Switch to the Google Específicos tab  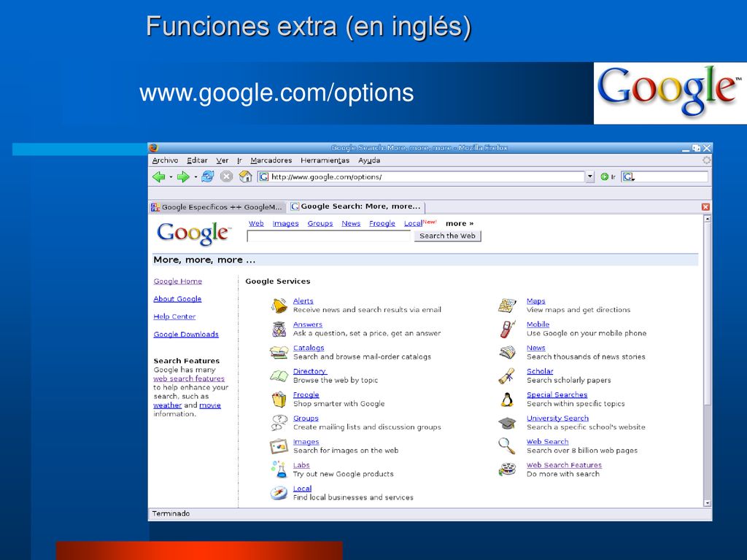point(217,207)
